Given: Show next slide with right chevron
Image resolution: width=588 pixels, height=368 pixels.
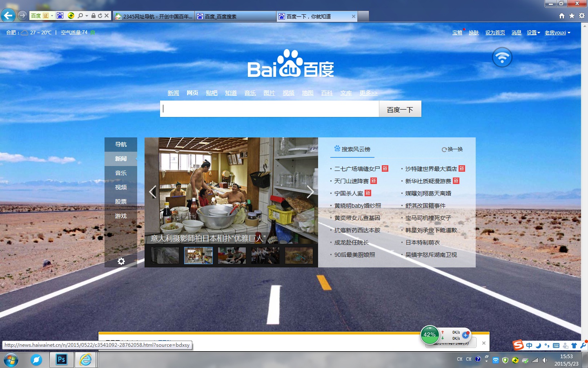Looking at the screenshot, I should tap(310, 191).
